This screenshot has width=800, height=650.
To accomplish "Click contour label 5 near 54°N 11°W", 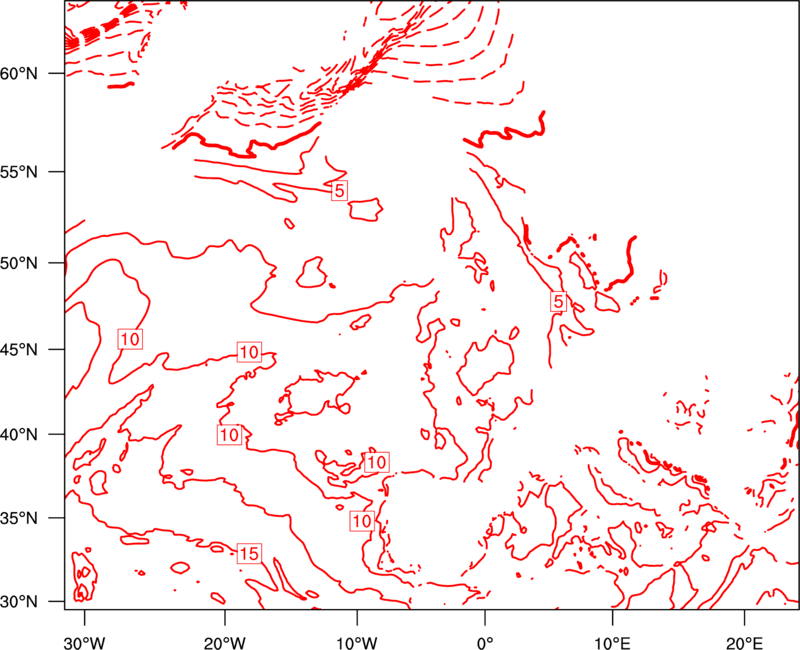I will [x=339, y=191].
